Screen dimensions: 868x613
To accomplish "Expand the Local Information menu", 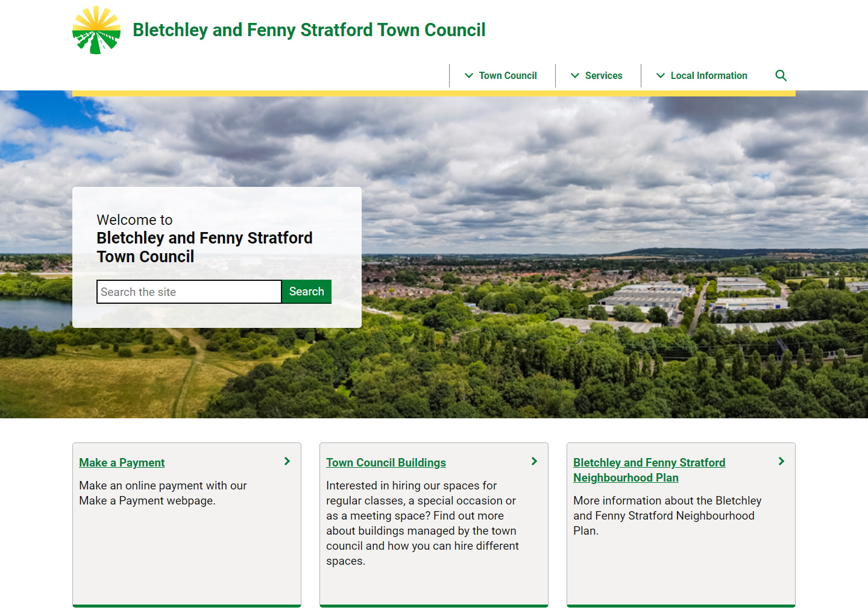I will 702,75.
